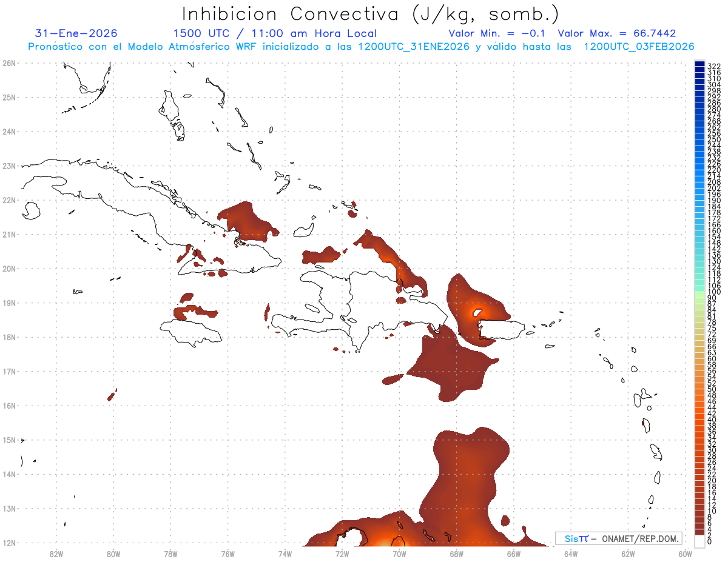Click the 82W longitude label

pyautogui.click(x=56, y=554)
